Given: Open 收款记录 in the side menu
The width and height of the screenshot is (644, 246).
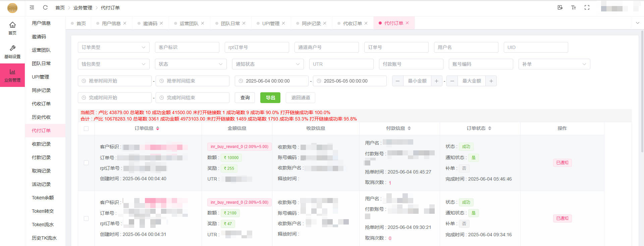Looking at the screenshot, I should [41, 144].
